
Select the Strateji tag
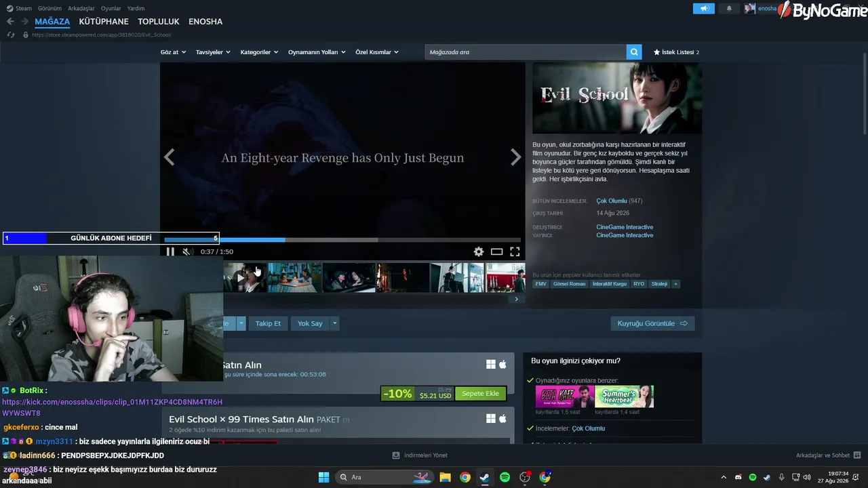659,284
